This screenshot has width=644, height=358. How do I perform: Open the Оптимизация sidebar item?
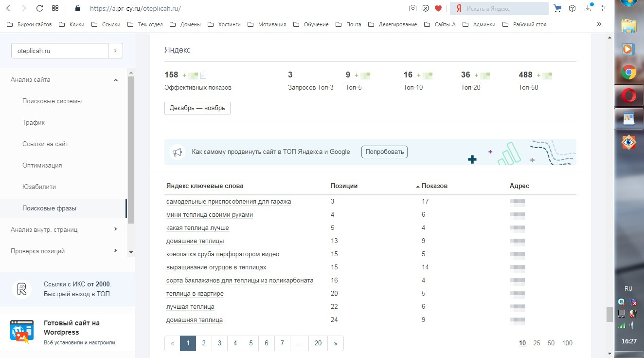click(x=42, y=166)
